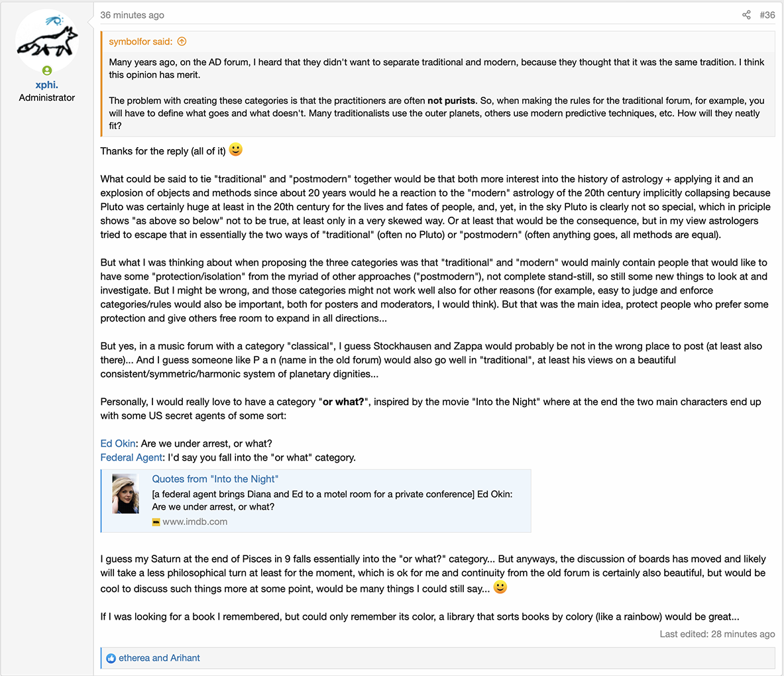Click the share icon beside post #36

pos(746,15)
